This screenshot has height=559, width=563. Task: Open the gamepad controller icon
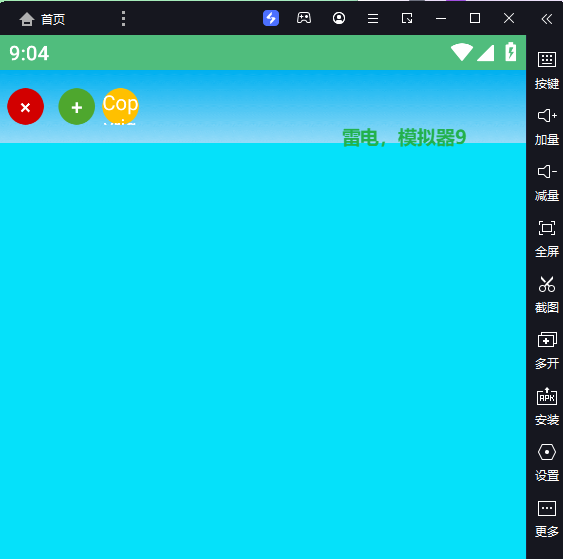tap(304, 18)
